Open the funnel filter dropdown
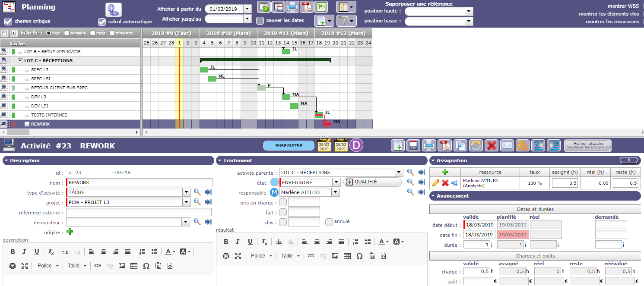This screenshot has width=644, height=286. pos(346,20)
